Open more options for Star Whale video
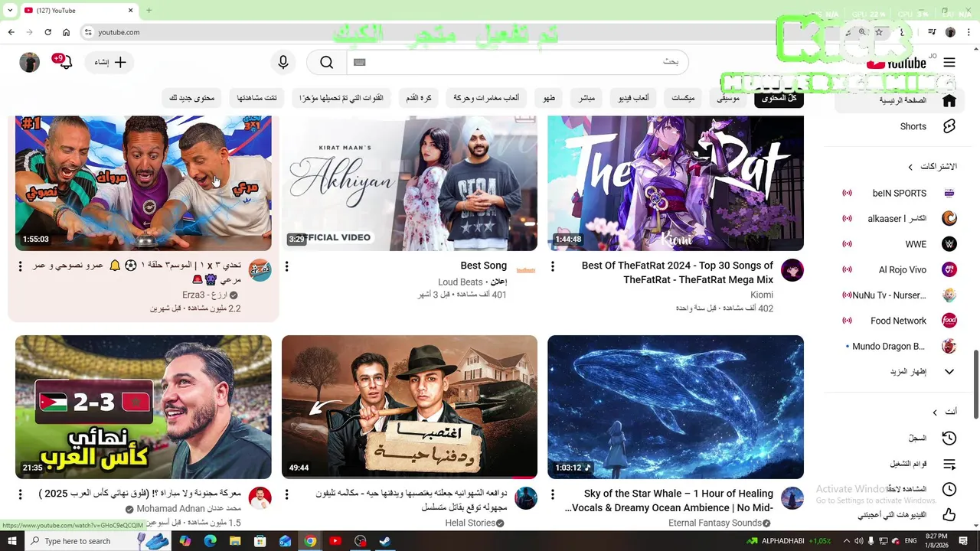This screenshot has width=980, height=551. 553,494
